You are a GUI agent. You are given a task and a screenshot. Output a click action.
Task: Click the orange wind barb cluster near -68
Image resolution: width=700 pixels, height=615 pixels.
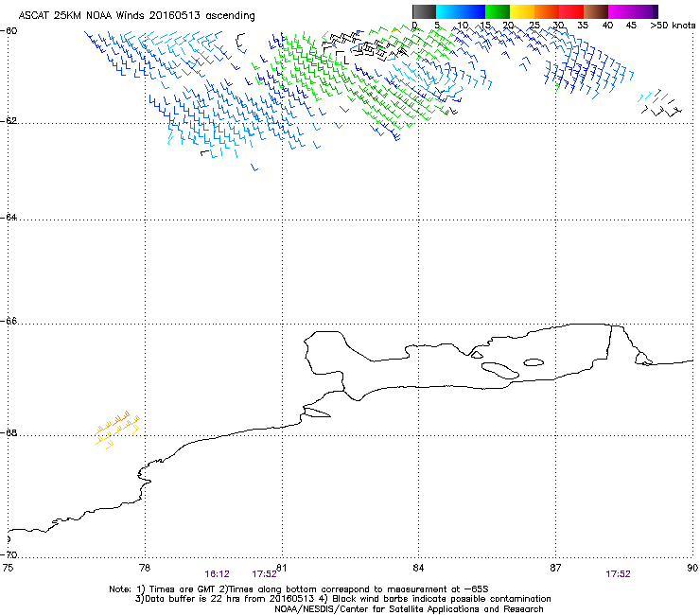pos(117,430)
